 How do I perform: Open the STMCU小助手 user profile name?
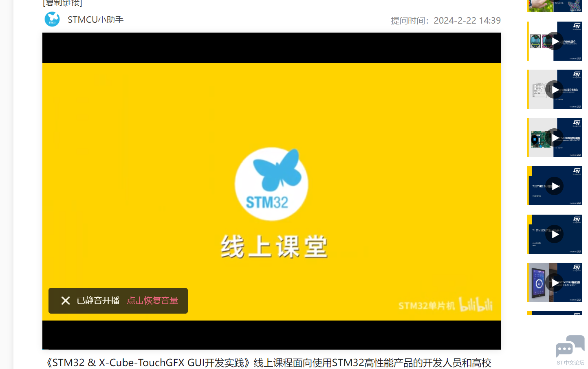(95, 20)
